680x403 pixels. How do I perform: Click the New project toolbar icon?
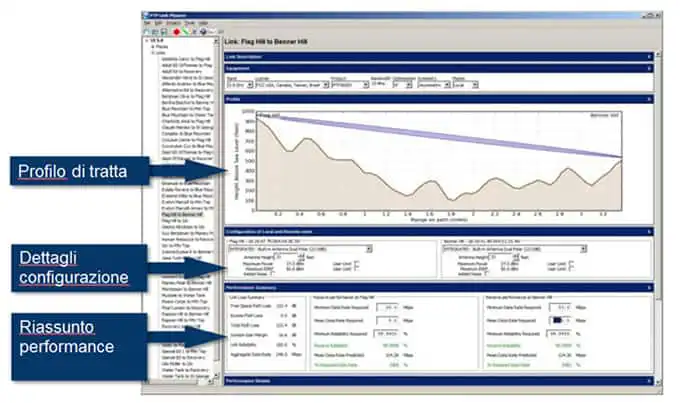147,32
